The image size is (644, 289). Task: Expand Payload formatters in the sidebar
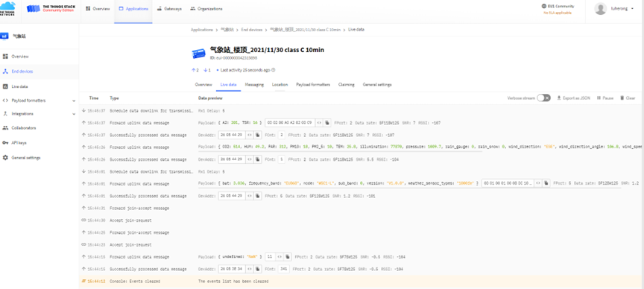(x=74, y=101)
